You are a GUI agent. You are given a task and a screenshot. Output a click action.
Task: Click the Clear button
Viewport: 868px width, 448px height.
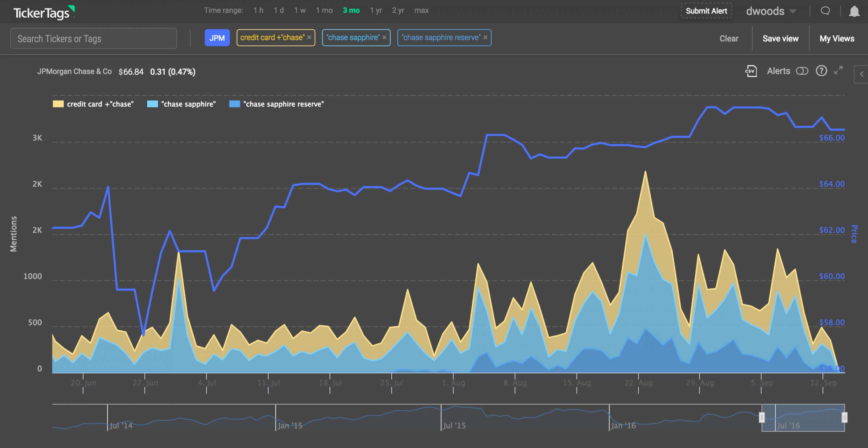tap(729, 38)
